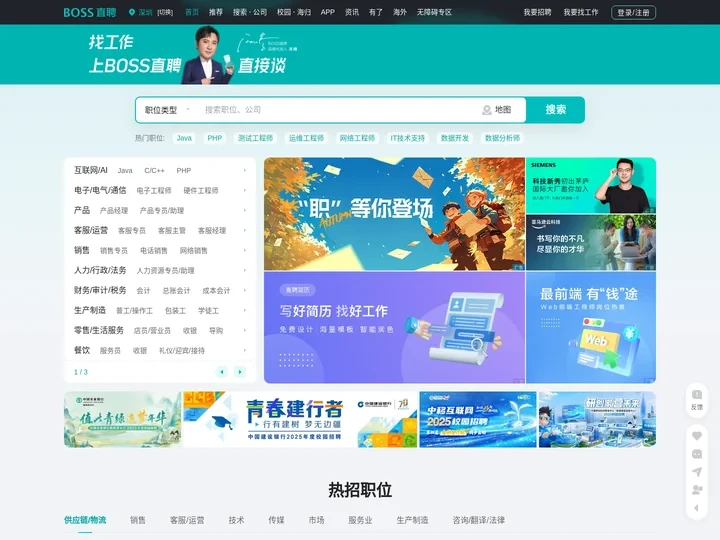Select the IT技术支持 hot position tag
Viewport: 720px width, 540px height.
point(408,138)
